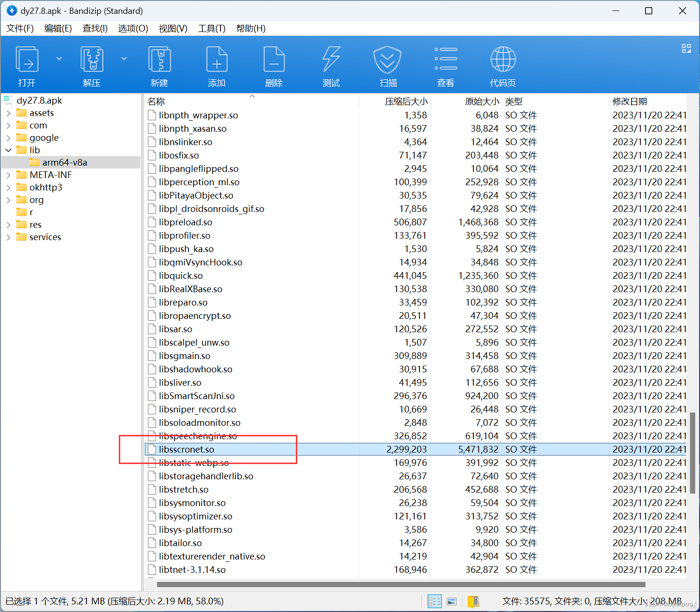
Task: Open the View (视图) menu
Action: 173,29
